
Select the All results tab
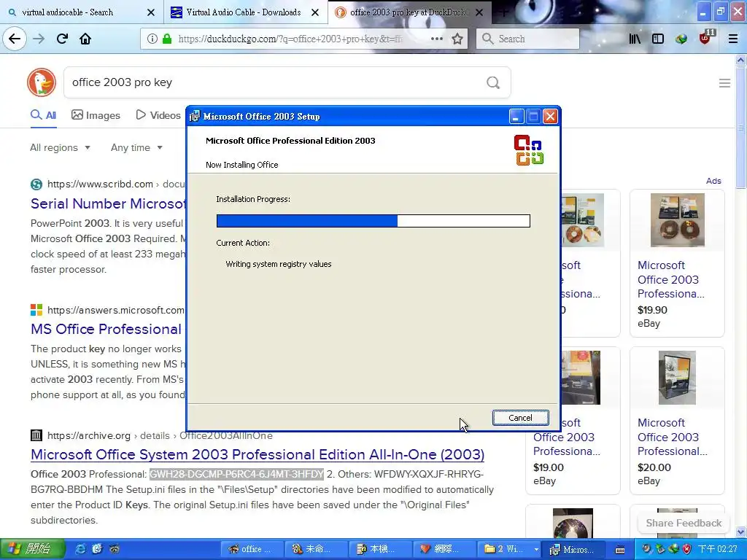pyautogui.click(x=43, y=115)
